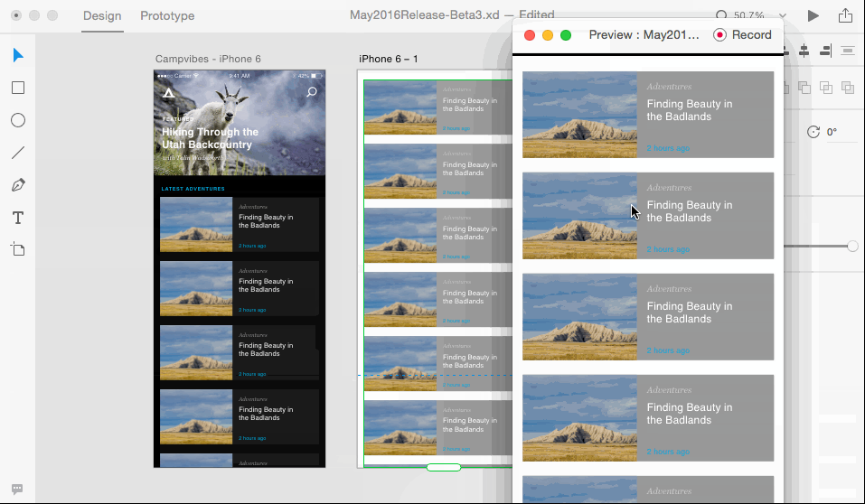Screen dimensions: 865x504
Task: Select the iPhone 6 – 1 artboard title
Action: 389,59
